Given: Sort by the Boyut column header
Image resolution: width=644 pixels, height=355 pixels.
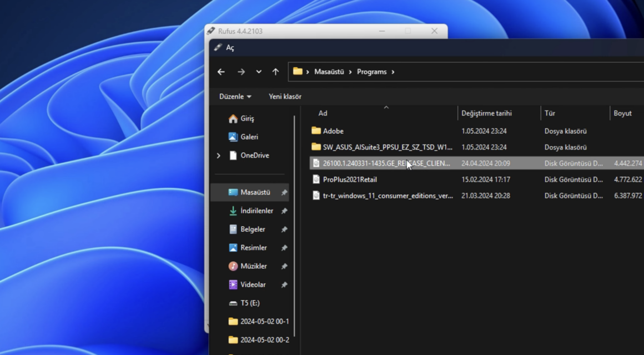Looking at the screenshot, I should pos(623,113).
